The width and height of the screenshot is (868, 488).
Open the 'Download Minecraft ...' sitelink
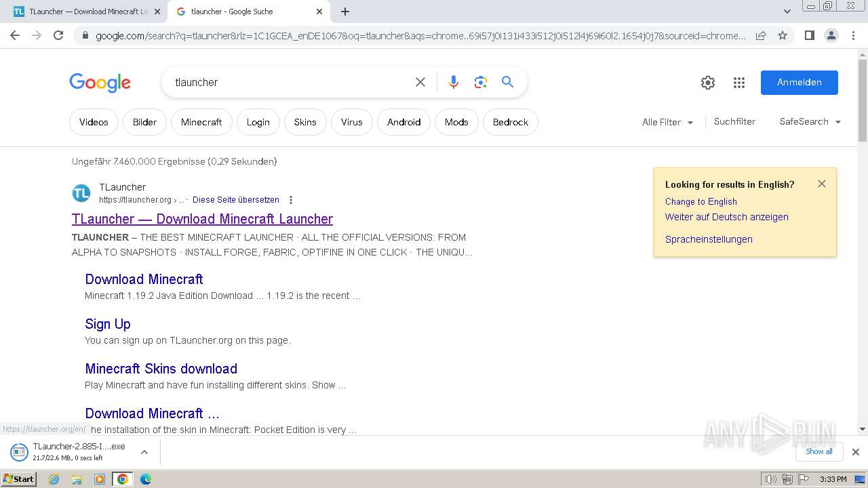[152, 413]
